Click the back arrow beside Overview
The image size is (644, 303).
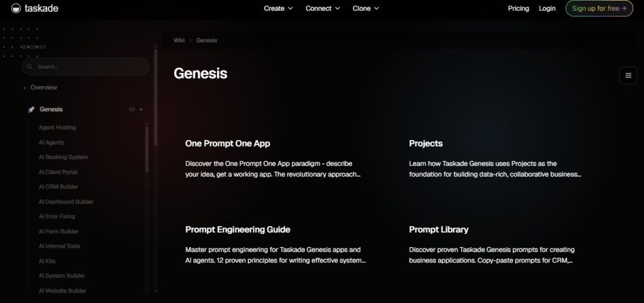pos(25,88)
